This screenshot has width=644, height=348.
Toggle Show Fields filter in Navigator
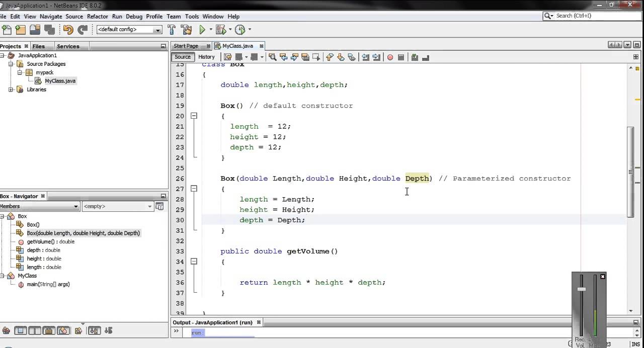pos(21,330)
